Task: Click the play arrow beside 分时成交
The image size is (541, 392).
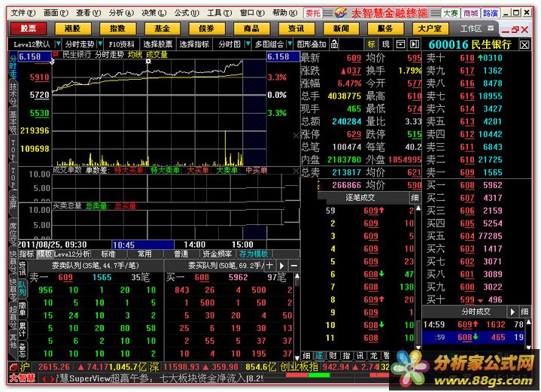Action: tap(512, 311)
